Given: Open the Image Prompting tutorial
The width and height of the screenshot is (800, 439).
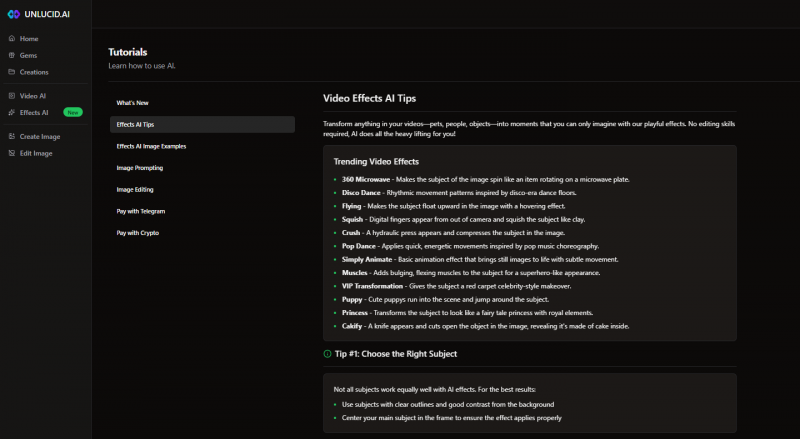Looking at the screenshot, I should (x=140, y=168).
